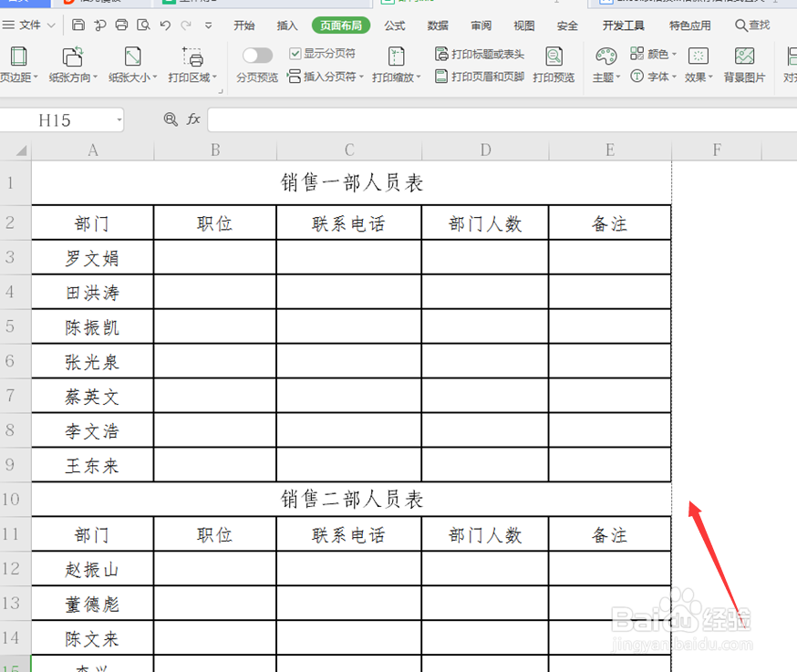This screenshot has height=672, width=797.
Task: Open the 文件 file menu
Action: [x=27, y=26]
